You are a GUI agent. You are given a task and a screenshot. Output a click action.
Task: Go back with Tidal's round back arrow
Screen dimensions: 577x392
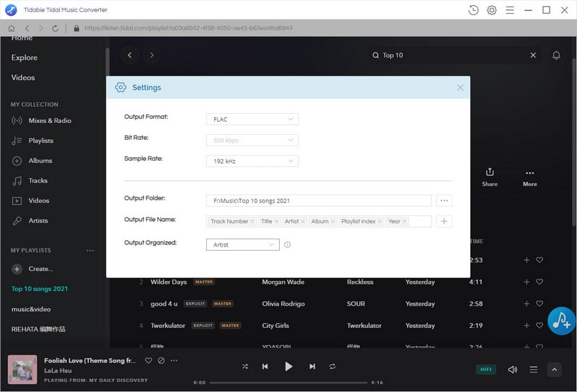point(130,55)
